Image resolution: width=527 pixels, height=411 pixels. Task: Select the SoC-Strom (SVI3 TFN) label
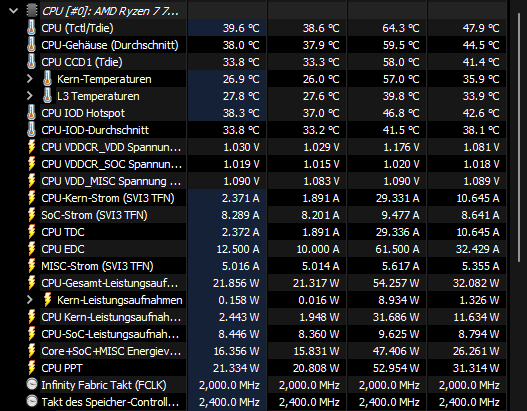(94, 215)
